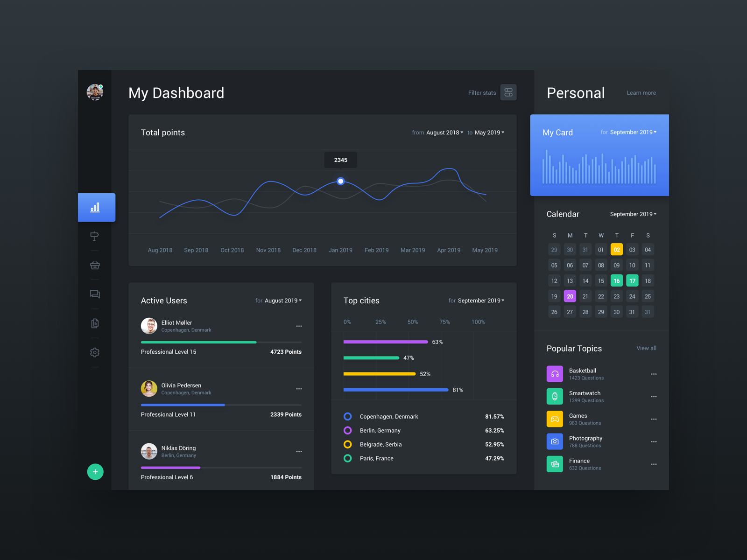Toggle Copenhagen, Denmark in the Top cities legend
This screenshot has height=560, width=747.
pos(347,416)
